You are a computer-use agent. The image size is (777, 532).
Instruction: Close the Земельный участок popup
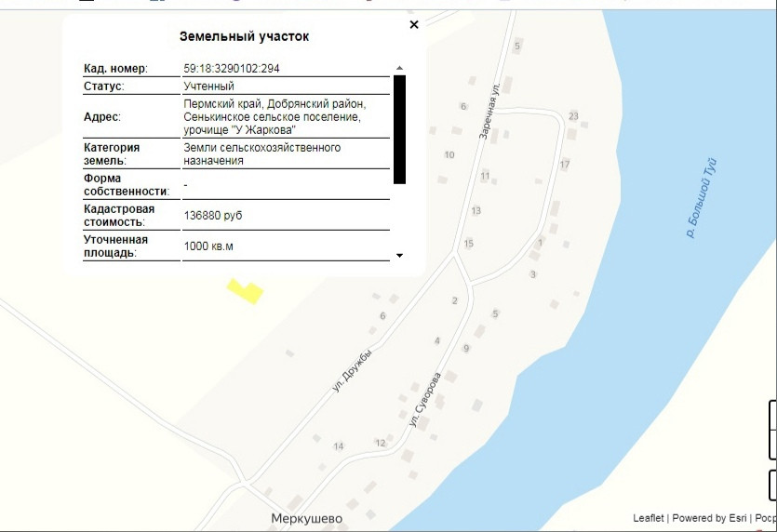pos(414,24)
